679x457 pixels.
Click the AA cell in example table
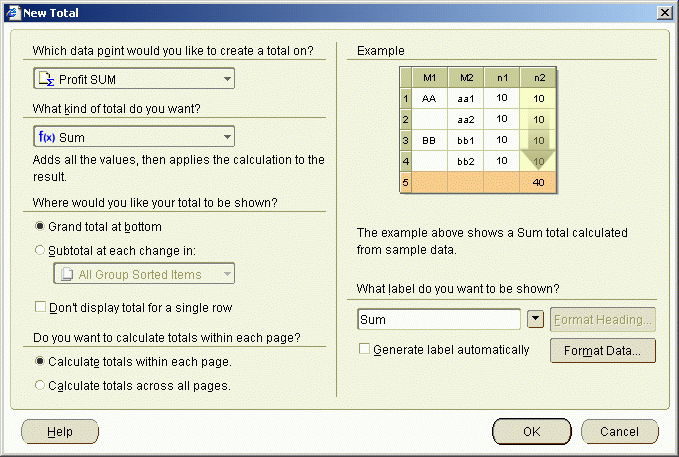429,99
